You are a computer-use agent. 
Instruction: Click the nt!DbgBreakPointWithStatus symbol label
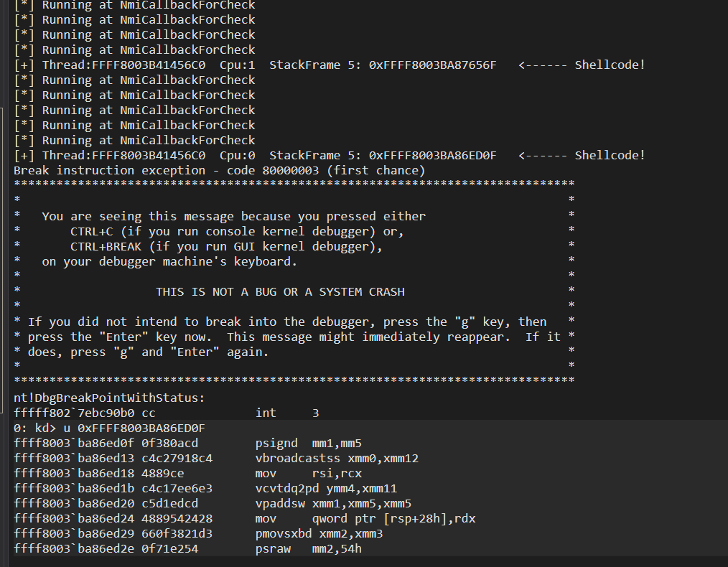coord(109,398)
